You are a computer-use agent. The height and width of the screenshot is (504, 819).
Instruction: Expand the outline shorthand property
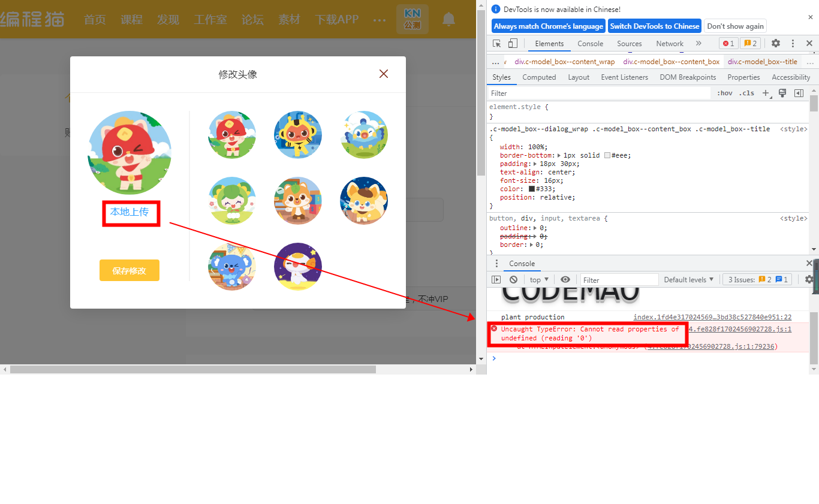[535, 228]
